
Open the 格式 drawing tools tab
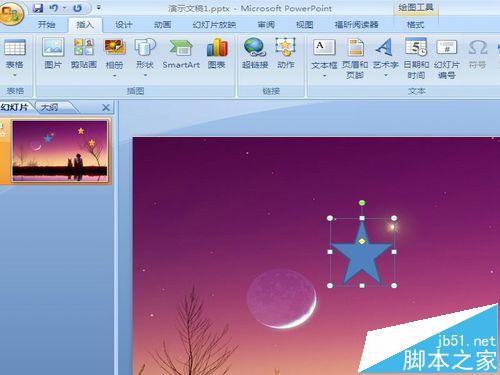[415, 25]
